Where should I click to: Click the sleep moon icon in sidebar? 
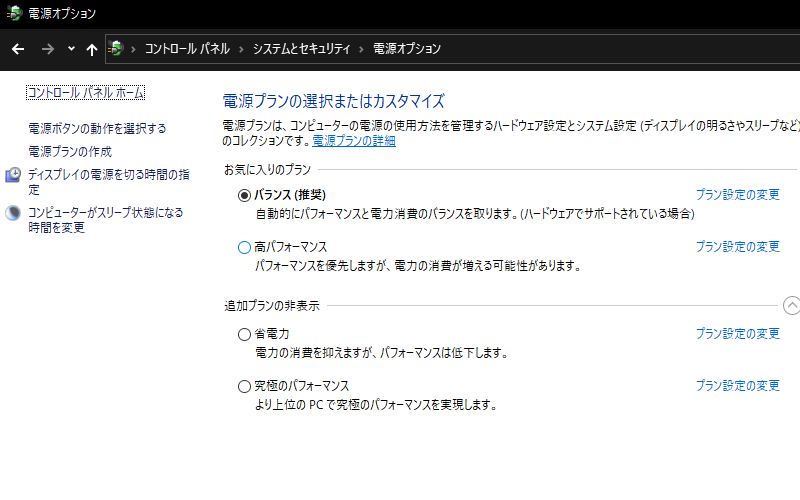tap(13, 213)
